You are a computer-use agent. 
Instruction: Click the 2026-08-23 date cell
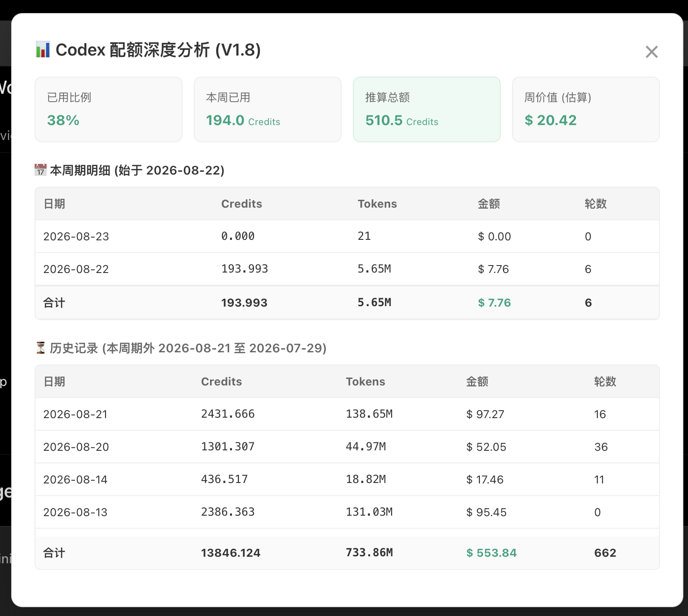(x=76, y=237)
